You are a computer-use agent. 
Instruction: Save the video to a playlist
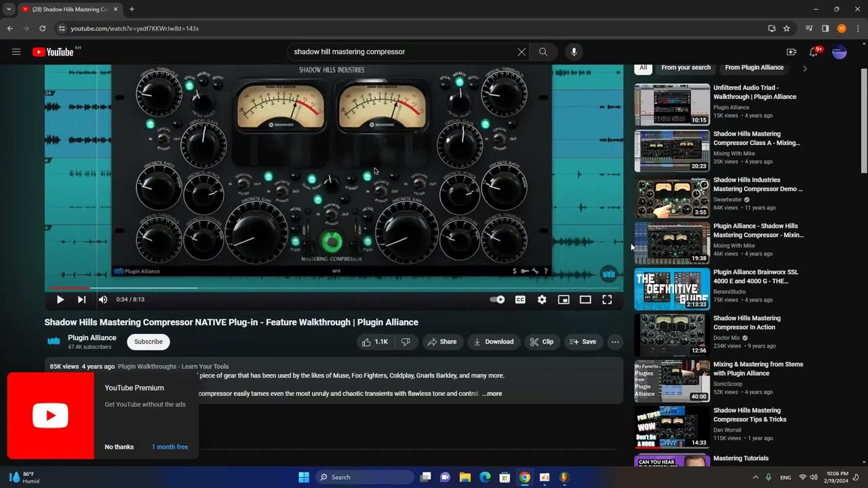pos(583,342)
